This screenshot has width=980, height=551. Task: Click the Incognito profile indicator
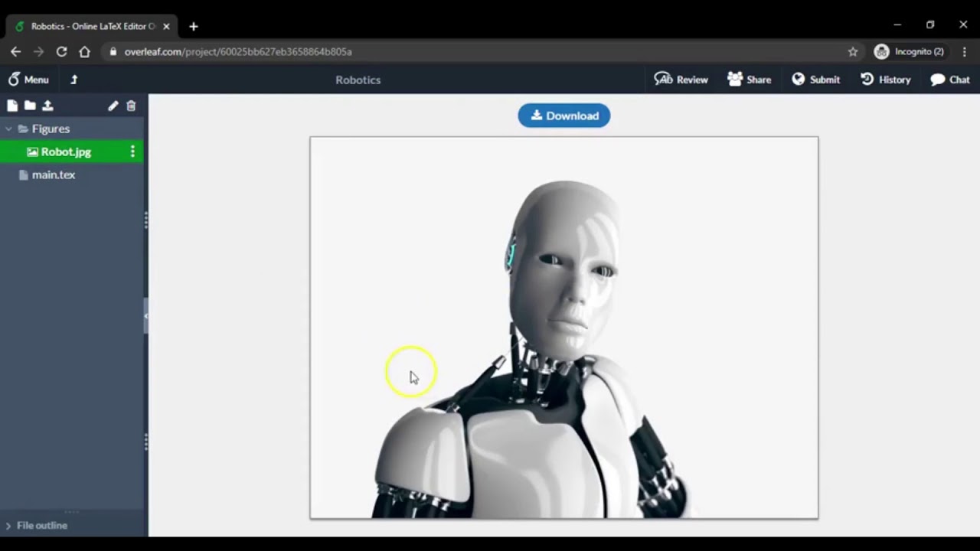pos(909,51)
